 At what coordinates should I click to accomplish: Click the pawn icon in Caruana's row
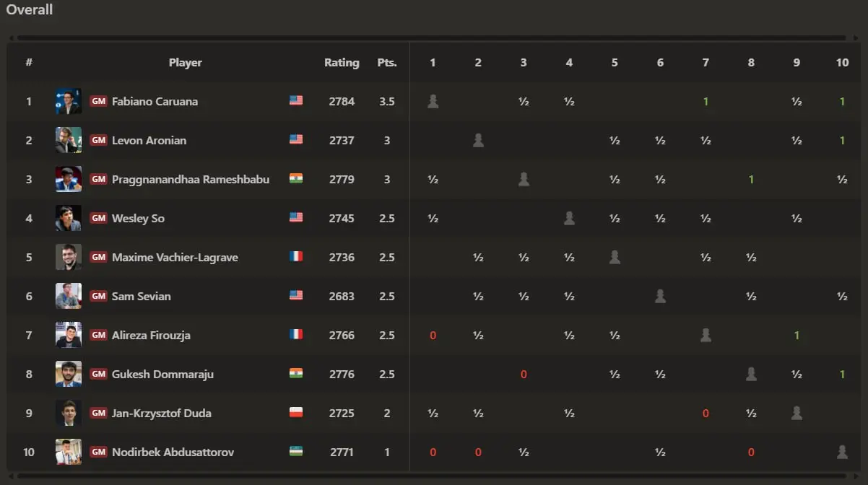tap(433, 101)
